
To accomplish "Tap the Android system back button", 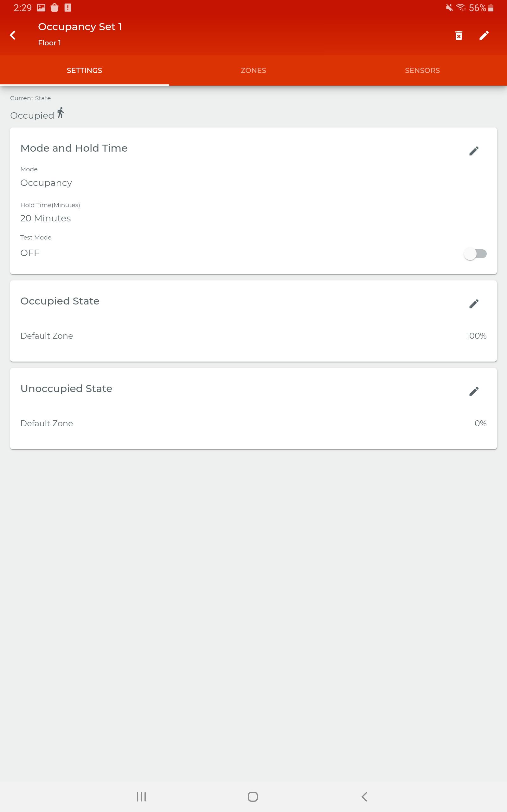I will click(364, 796).
